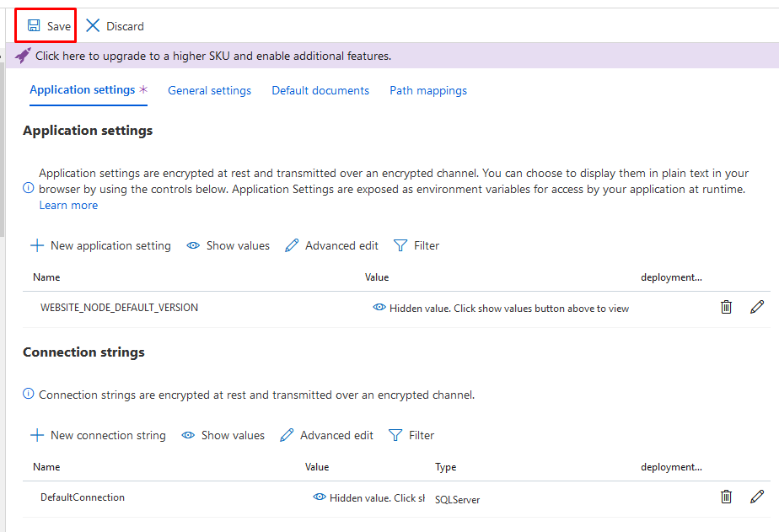Select the SQLServer type value of DefaultConnection
This screenshot has height=532, width=779.
click(457, 499)
